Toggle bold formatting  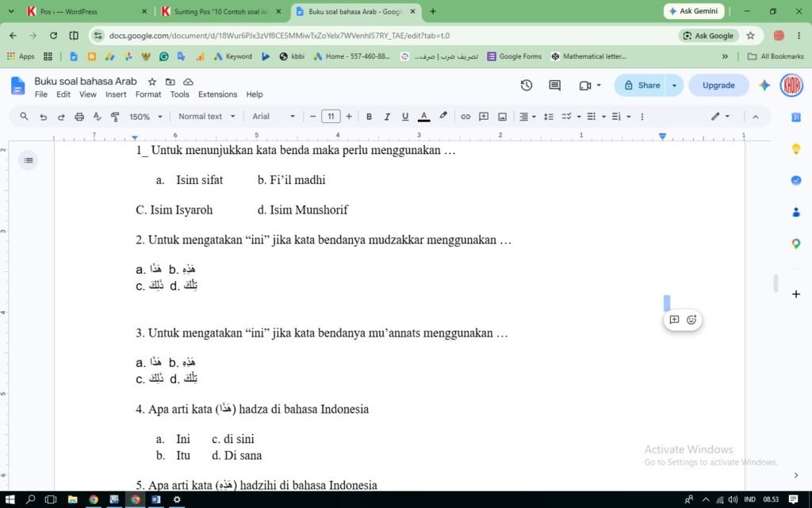click(x=369, y=117)
